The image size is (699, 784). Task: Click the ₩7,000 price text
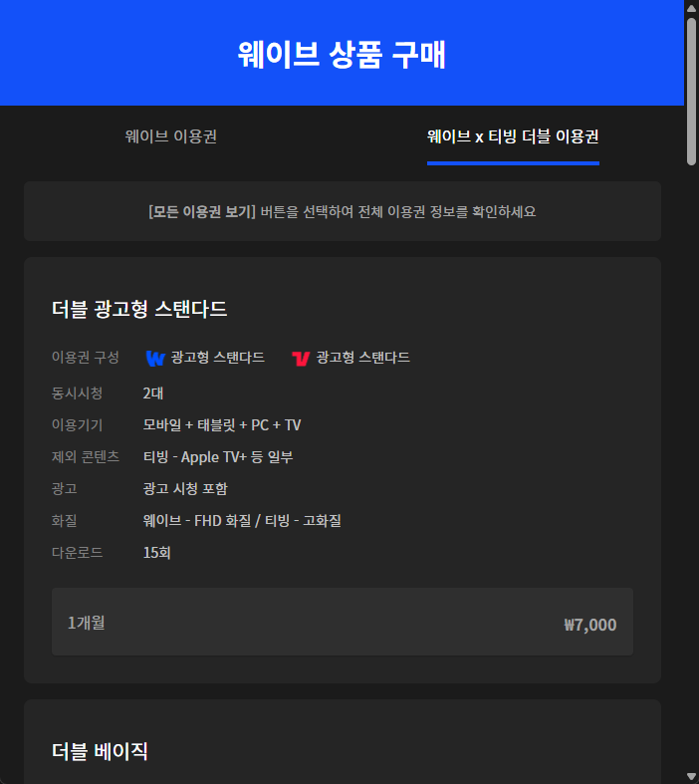[x=590, y=625]
